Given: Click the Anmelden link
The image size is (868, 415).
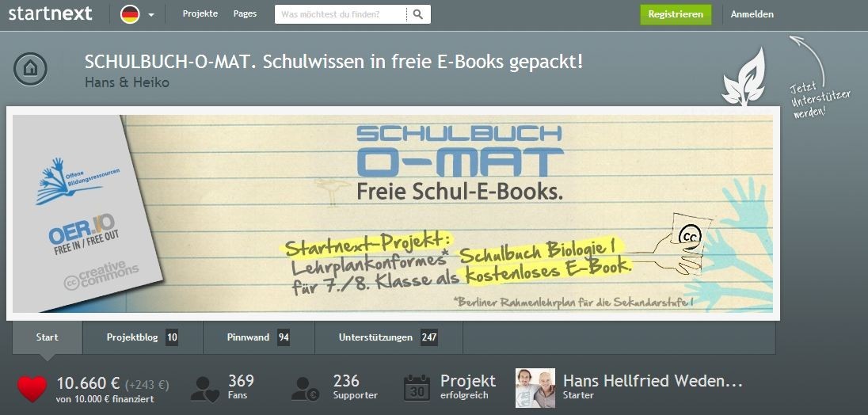Looking at the screenshot, I should 752,14.
